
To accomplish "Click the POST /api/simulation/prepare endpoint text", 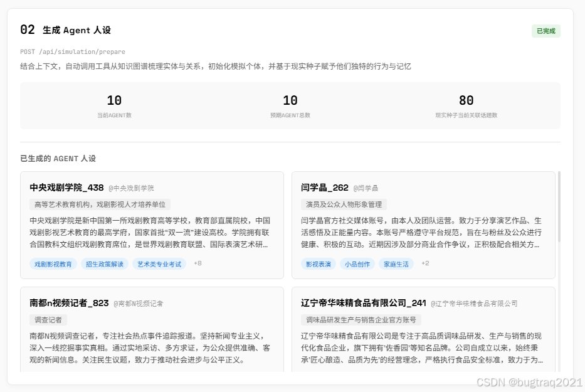I will (x=73, y=52).
